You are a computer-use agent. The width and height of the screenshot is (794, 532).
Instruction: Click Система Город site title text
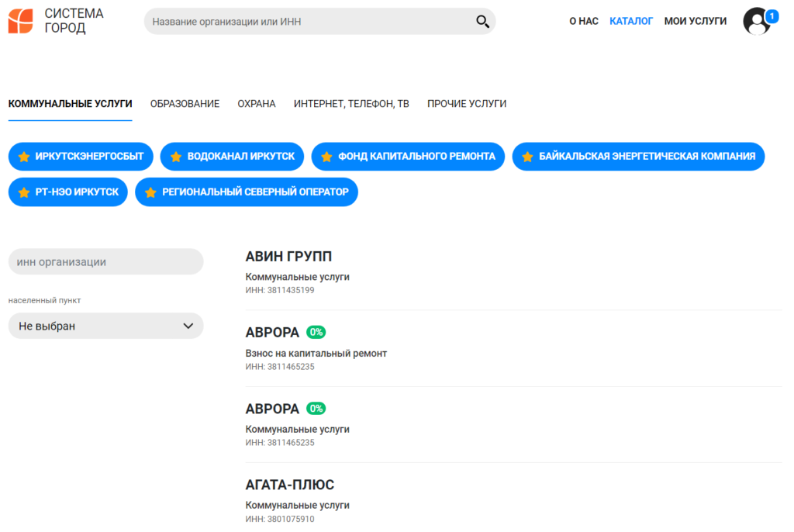(74, 21)
